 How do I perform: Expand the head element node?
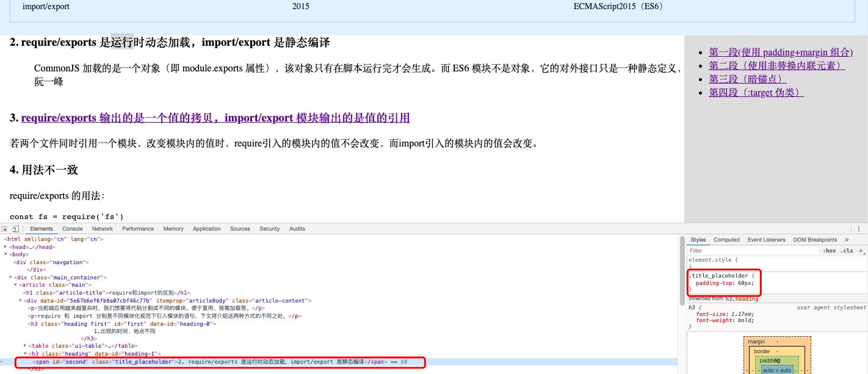(x=5, y=247)
